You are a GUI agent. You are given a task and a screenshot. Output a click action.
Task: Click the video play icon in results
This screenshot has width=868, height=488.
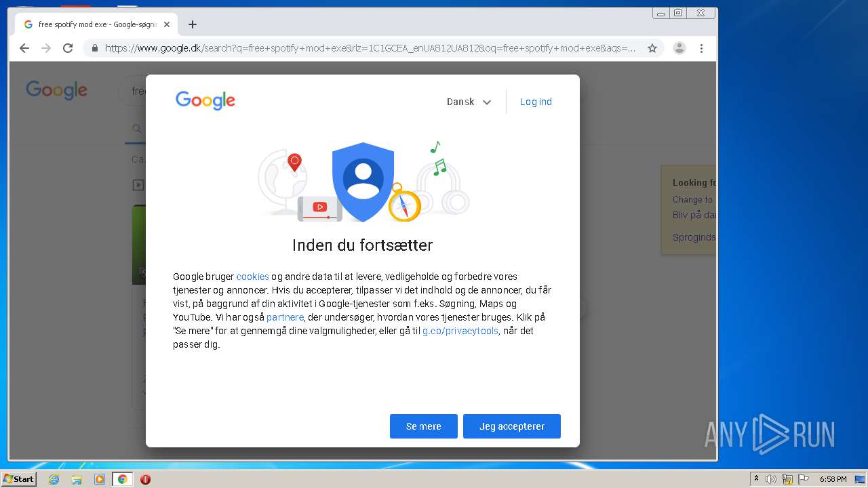point(138,184)
